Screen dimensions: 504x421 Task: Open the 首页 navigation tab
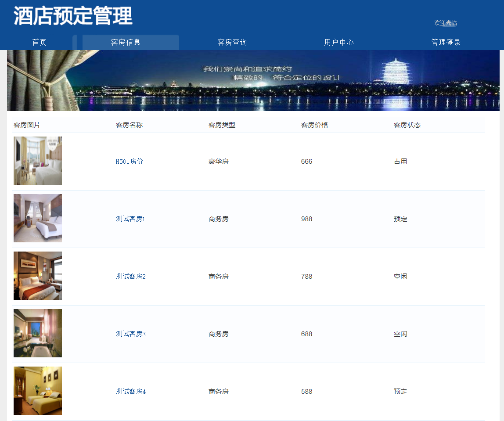point(39,43)
